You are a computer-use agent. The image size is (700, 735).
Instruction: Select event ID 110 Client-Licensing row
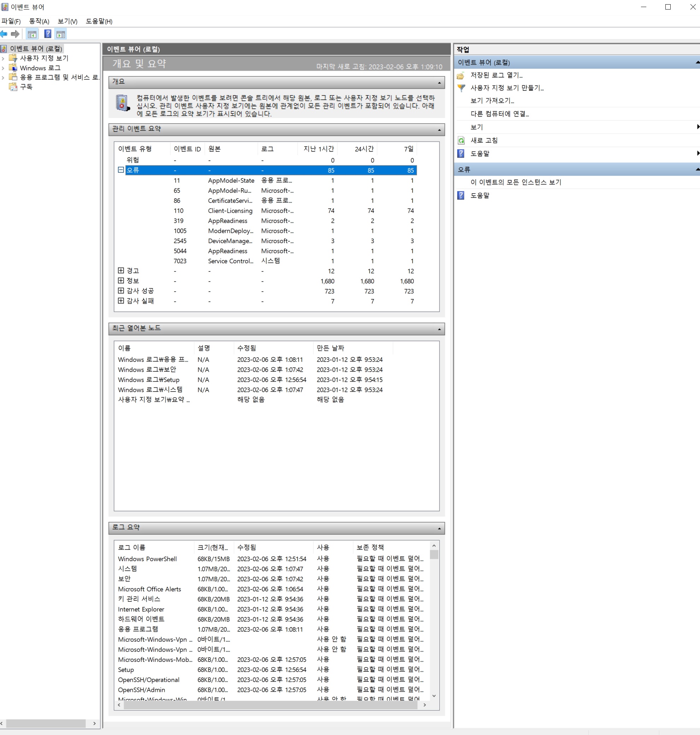tap(267, 211)
